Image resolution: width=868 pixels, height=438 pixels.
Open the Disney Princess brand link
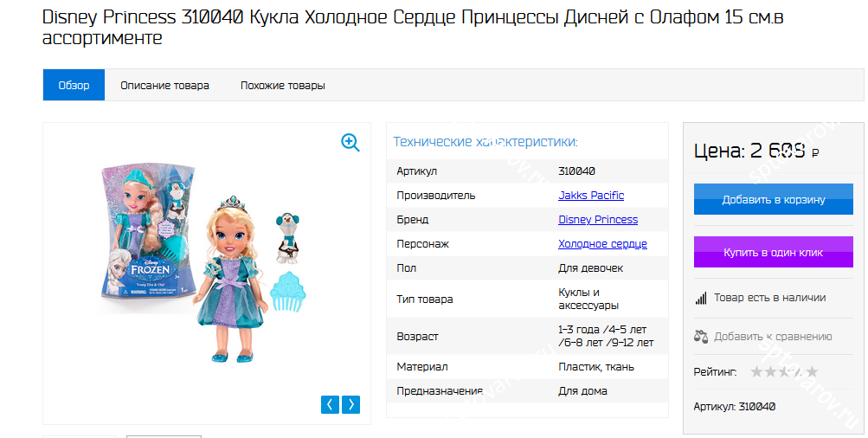pos(598,220)
